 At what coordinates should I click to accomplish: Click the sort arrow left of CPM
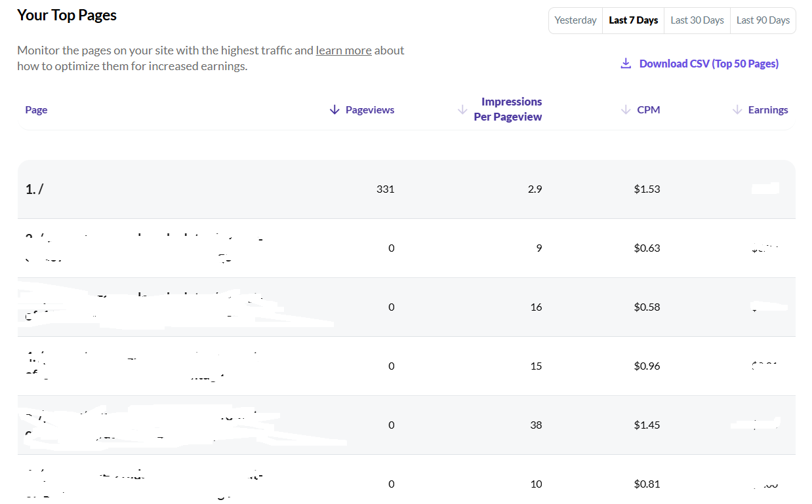[x=626, y=110]
